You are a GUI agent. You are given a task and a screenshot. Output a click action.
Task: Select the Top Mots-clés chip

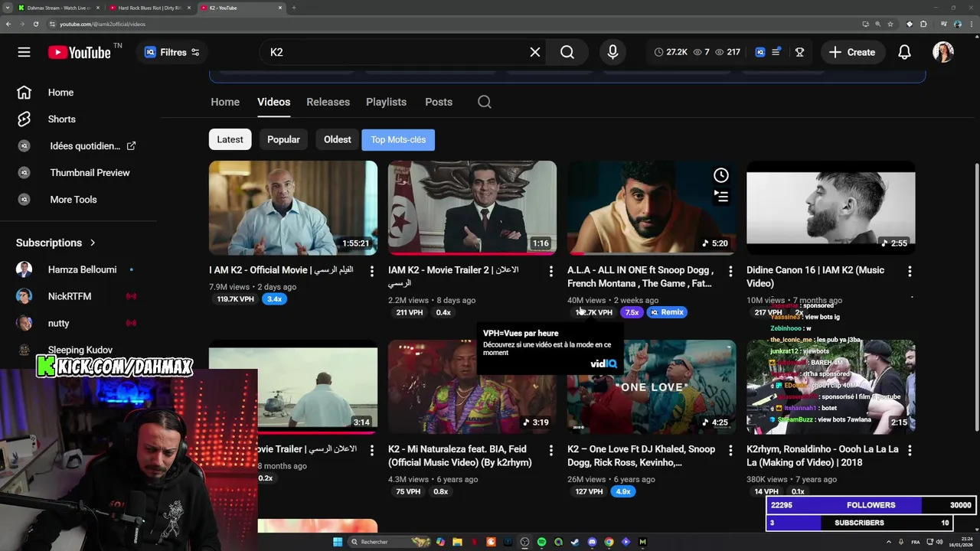tap(398, 139)
